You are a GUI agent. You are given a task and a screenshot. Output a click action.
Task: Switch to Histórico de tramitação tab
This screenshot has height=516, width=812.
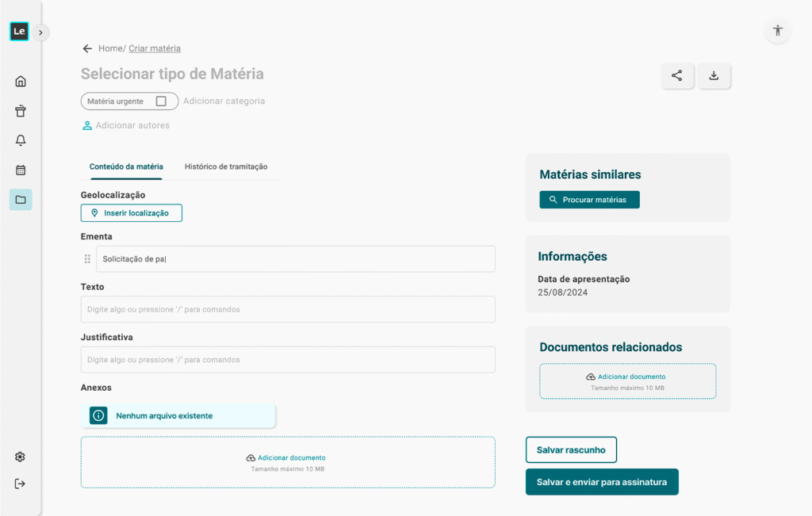pyautogui.click(x=226, y=166)
